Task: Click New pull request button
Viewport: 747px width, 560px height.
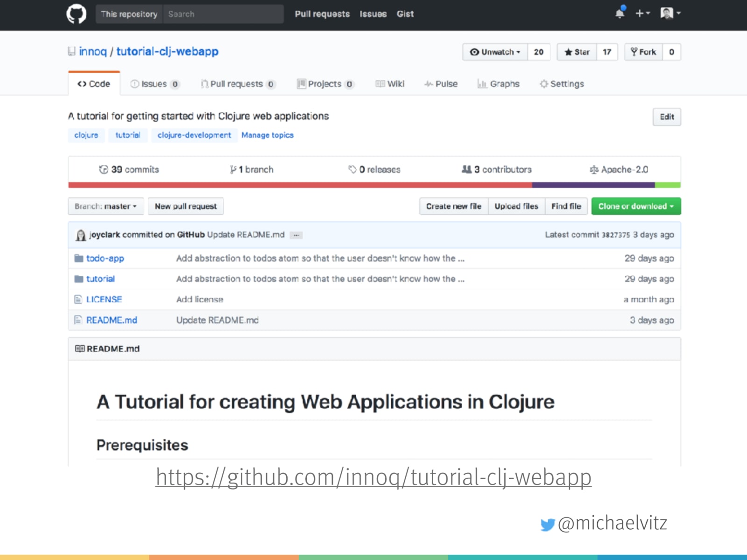Action: [186, 206]
